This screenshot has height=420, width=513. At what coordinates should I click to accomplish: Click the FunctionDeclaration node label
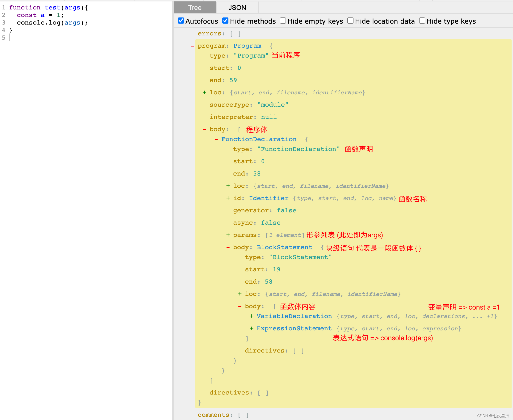259,139
